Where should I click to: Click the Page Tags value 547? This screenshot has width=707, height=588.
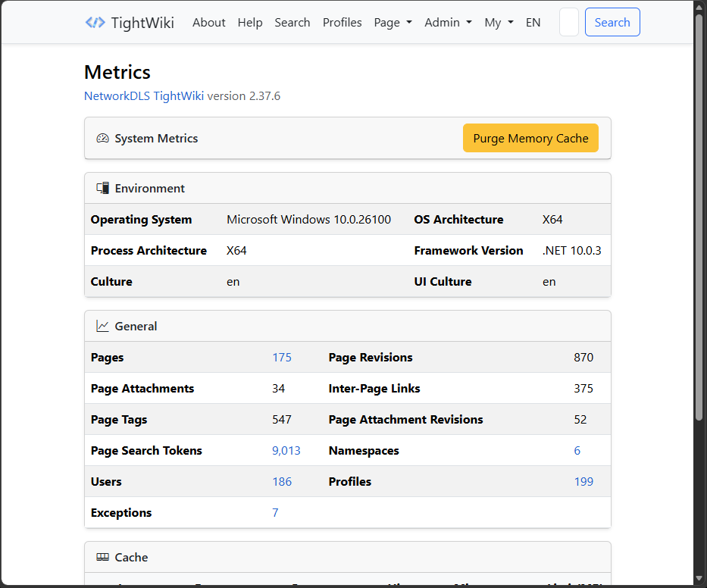pyautogui.click(x=282, y=420)
